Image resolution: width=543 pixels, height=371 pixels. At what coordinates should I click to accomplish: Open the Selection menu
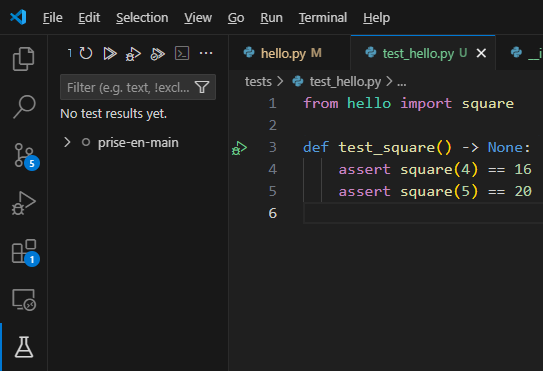click(x=142, y=18)
